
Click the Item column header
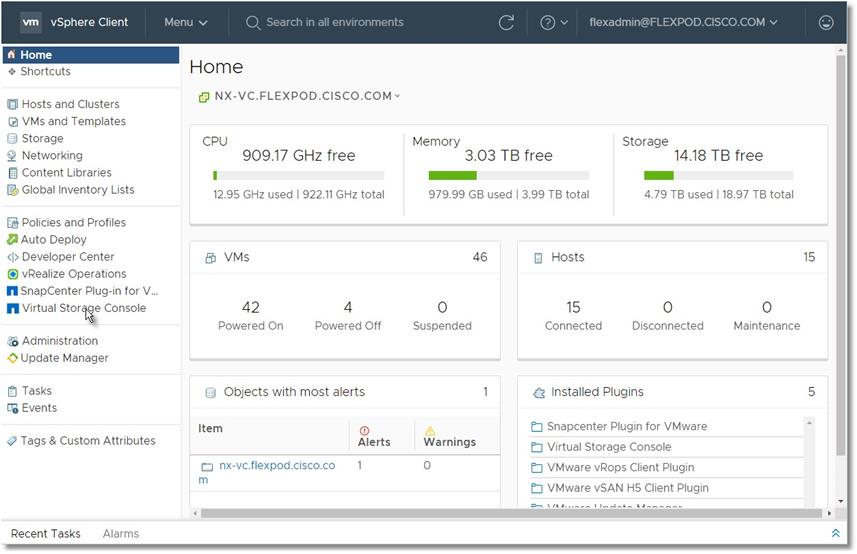pos(210,429)
